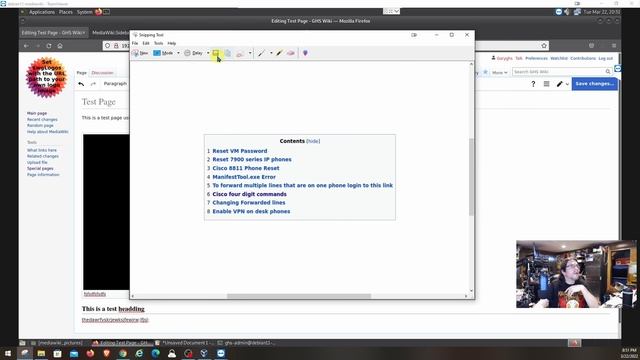Click the Delay clock button
The image size is (640, 360).
click(193, 53)
